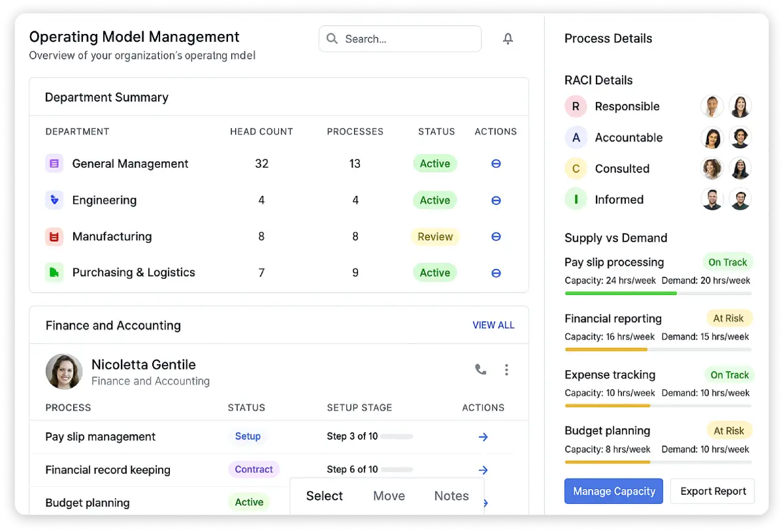
Task: Click the Purchasing & Logistics action icon
Action: click(x=496, y=273)
